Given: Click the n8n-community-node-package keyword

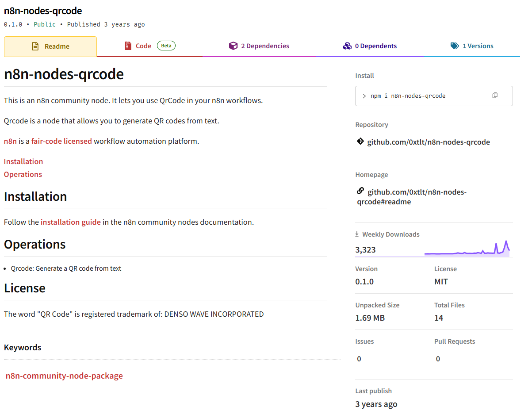Looking at the screenshot, I should click(x=64, y=376).
